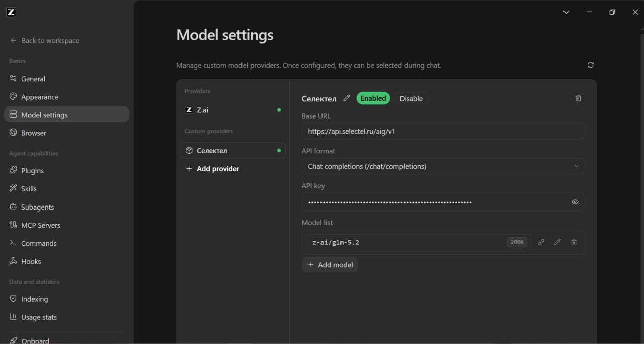The image size is (644, 344).
Task: Click the API key input field
Action: (443, 202)
